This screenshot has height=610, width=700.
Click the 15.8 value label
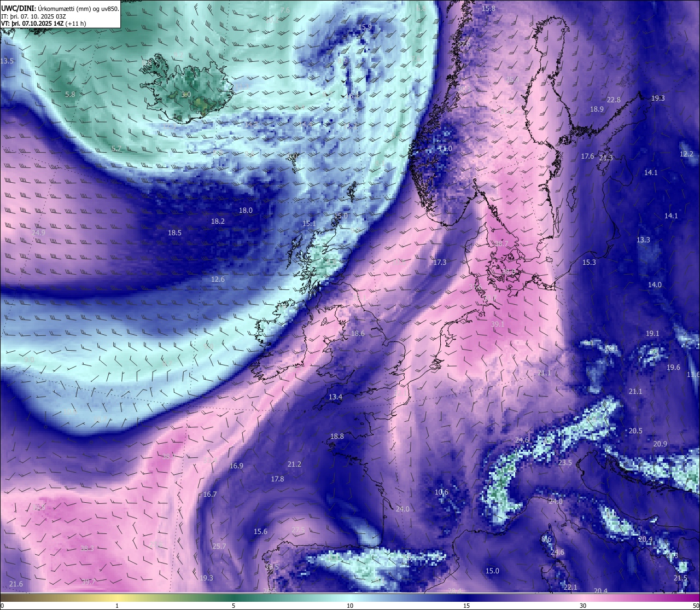pos(488,9)
